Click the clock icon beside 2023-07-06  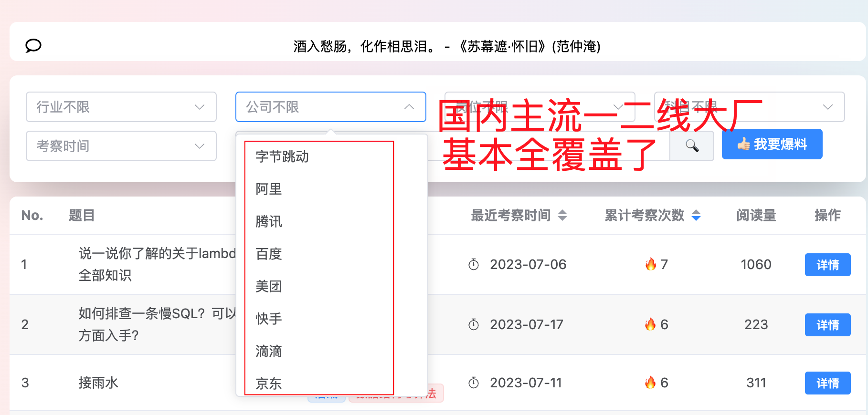point(474,264)
